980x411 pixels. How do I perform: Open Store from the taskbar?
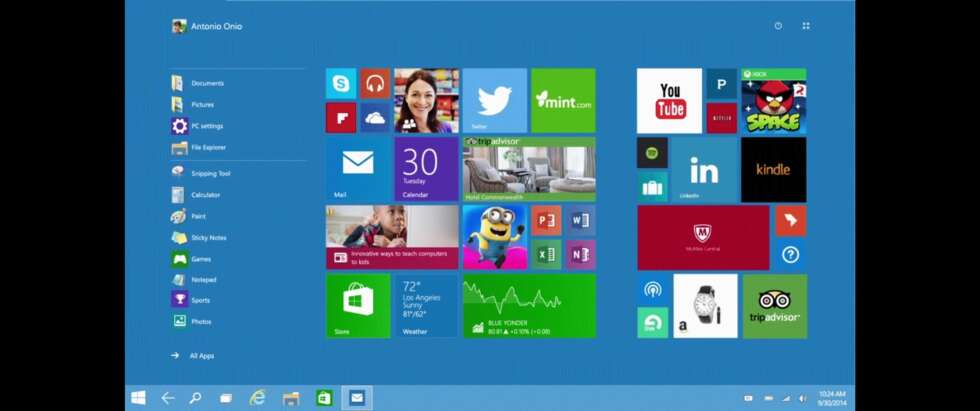coord(324,398)
